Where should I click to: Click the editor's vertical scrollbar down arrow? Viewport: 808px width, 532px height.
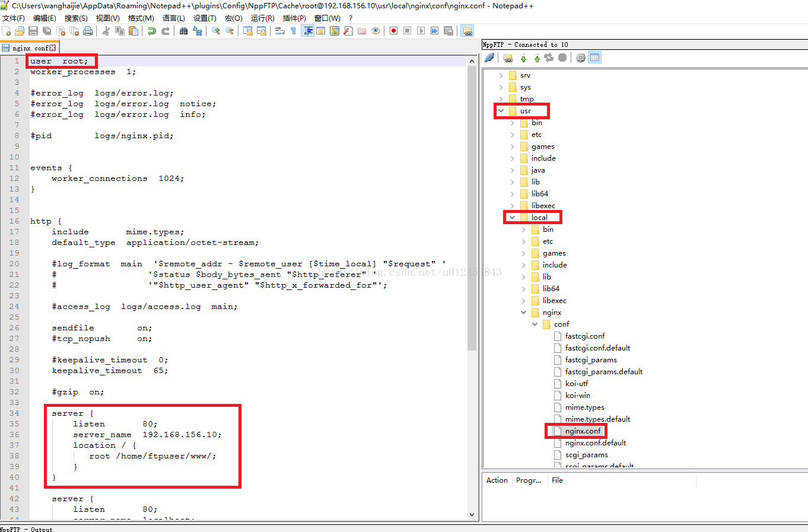[x=472, y=515]
